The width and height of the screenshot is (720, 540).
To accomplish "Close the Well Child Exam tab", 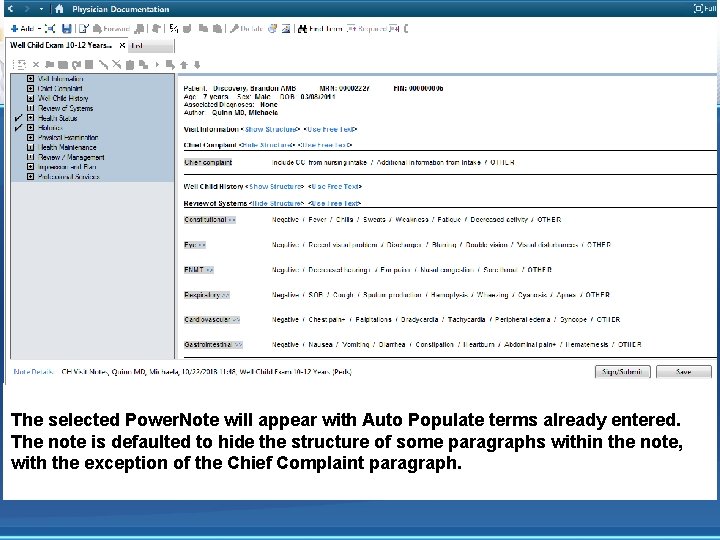I will (122, 45).
